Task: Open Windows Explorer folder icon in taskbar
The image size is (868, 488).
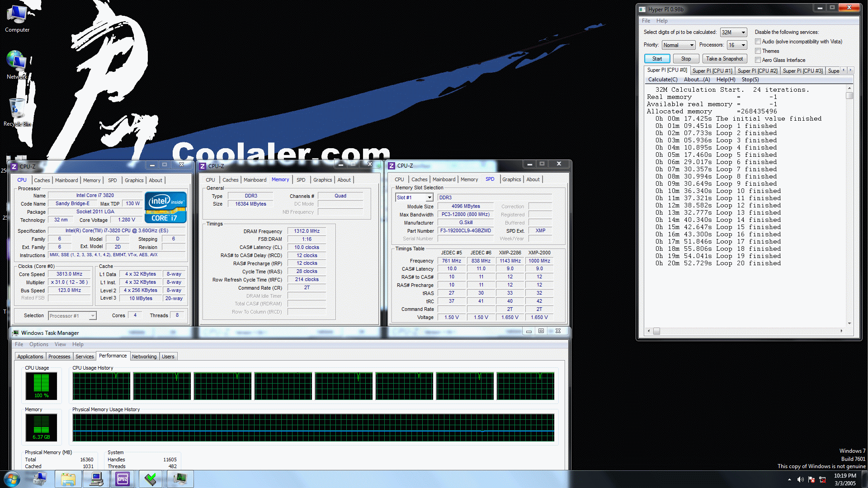Action: (68, 479)
